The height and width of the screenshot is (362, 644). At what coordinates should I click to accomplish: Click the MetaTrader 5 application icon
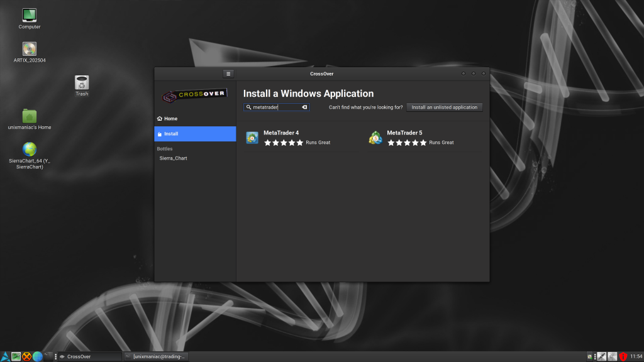click(375, 138)
